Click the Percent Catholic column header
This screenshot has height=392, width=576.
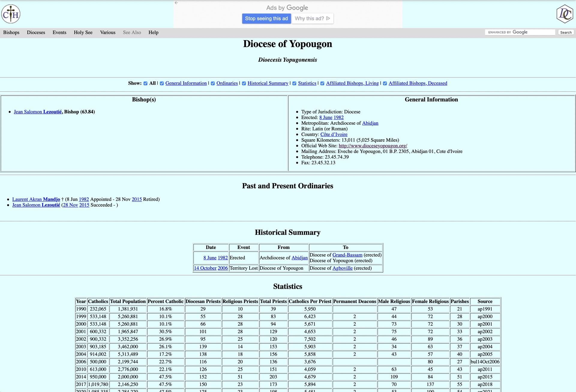click(165, 301)
